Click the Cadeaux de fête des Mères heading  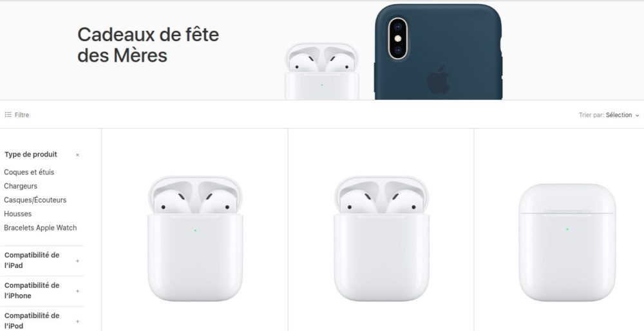pyautogui.click(x=148, y=45)
